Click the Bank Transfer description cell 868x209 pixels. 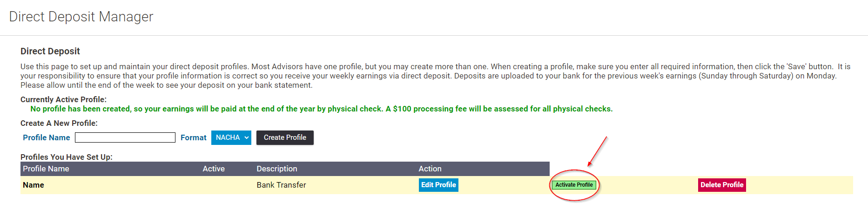tap(281, 185)
